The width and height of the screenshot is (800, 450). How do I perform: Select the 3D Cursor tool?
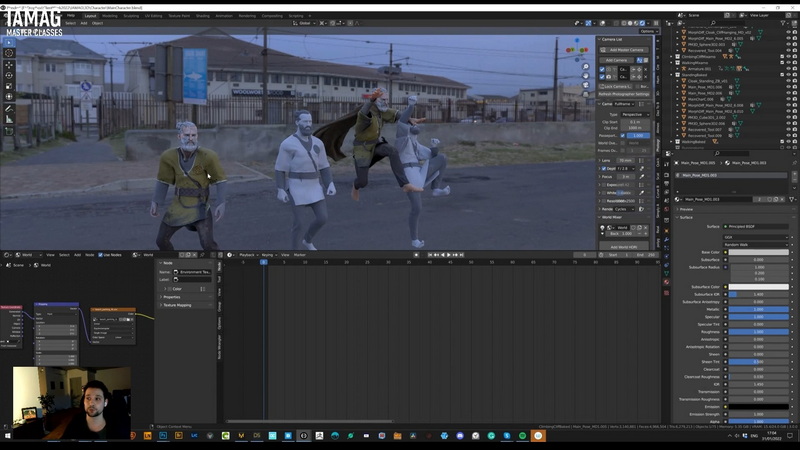(x=9, y=53)
